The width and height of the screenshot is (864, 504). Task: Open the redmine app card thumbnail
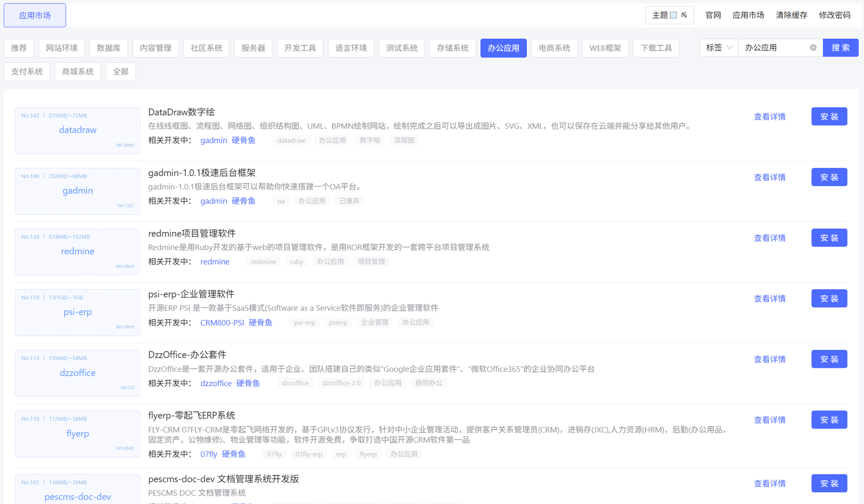(x=78, y=252)
